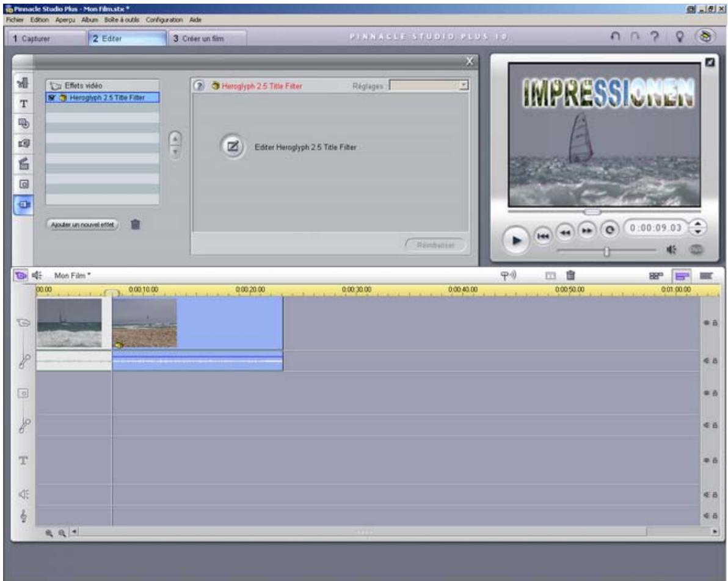Open the Fichier menu

click(x=15, y=20)
